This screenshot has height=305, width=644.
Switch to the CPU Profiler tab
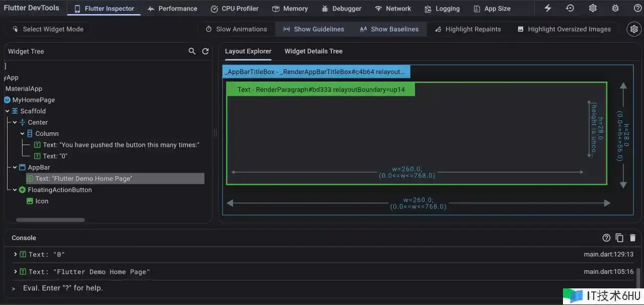234,9
